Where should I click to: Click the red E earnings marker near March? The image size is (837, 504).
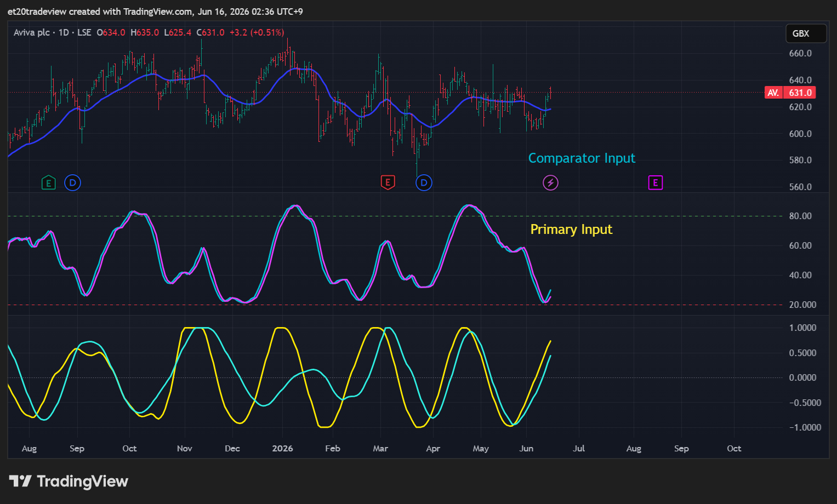coord(388,182)
